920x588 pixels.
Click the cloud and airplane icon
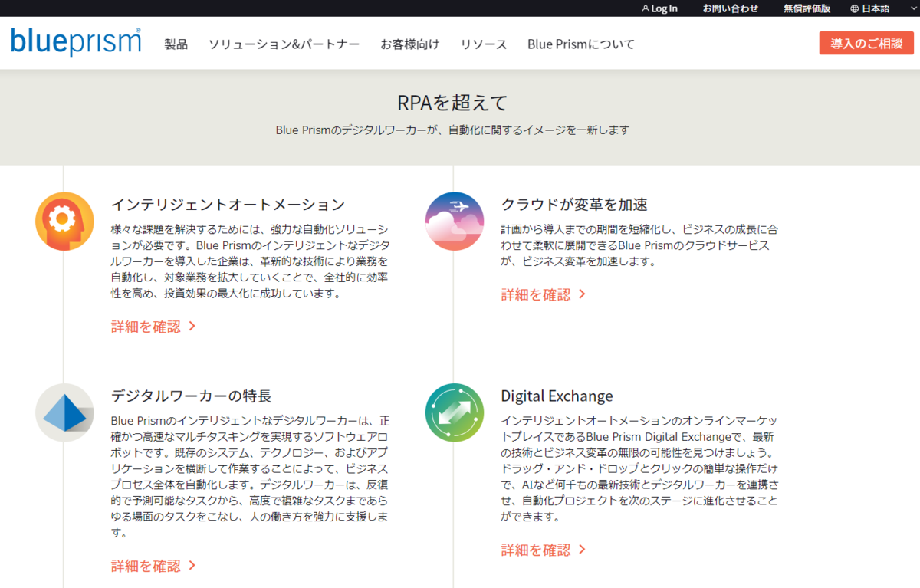coord(455,221)
